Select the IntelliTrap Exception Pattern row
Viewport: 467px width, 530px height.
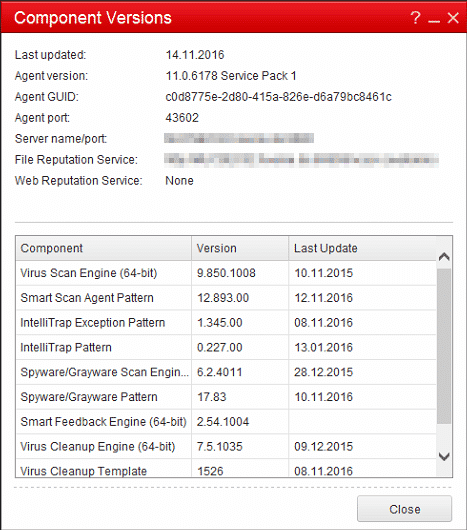(x=226, y=322)
